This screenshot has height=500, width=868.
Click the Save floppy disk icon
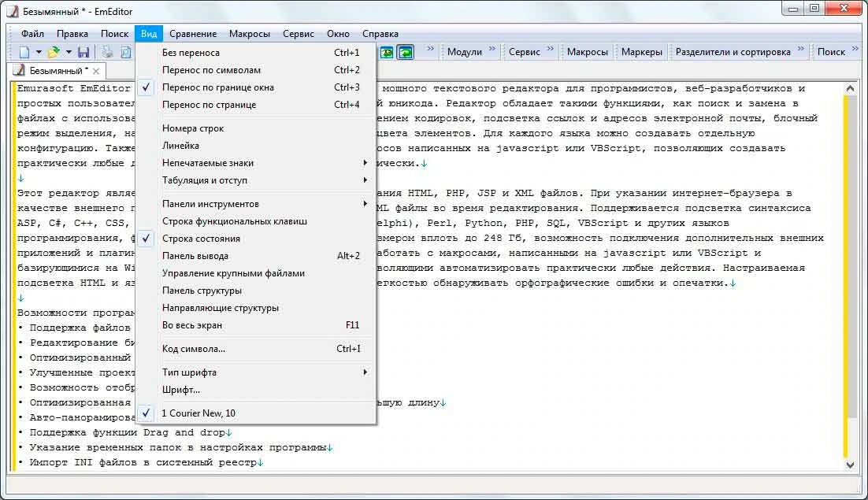pyautogui.click(x=83, y=52)
